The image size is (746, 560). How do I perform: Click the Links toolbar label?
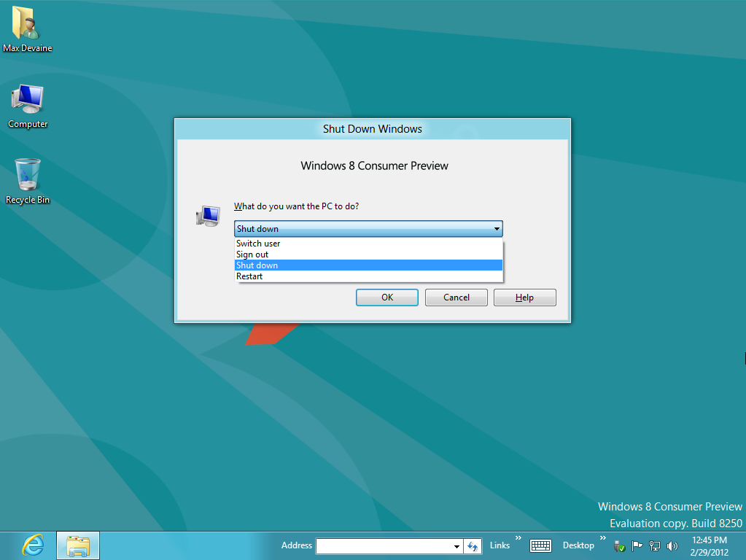(x=500, y=545)
